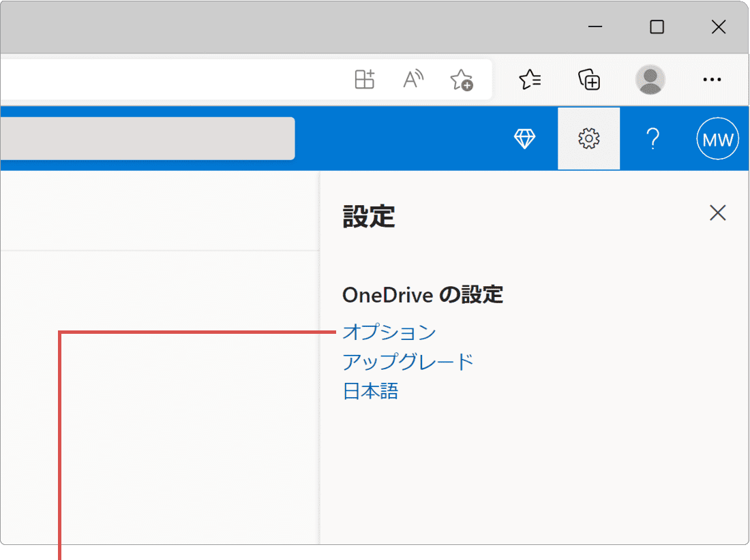Click the 日本語 language link
This screenshot has width=750, height=560.
371,391
